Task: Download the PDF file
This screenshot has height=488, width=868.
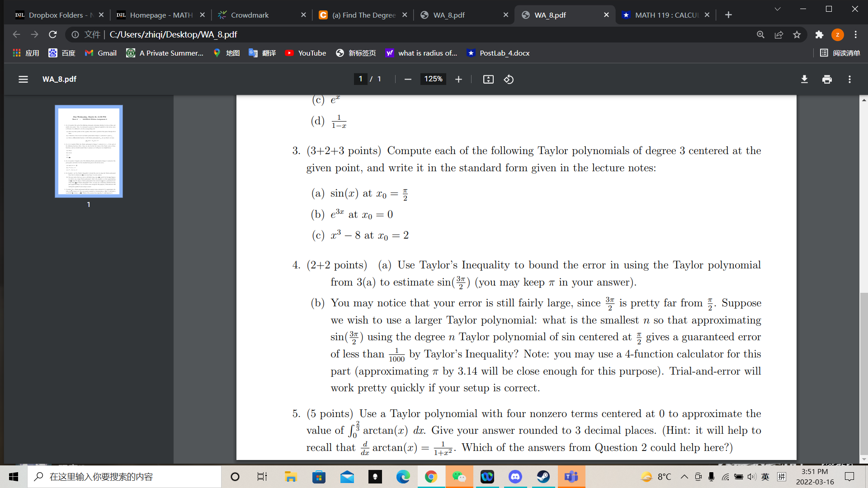Action: pyautogui.click(x=804, y=79)
